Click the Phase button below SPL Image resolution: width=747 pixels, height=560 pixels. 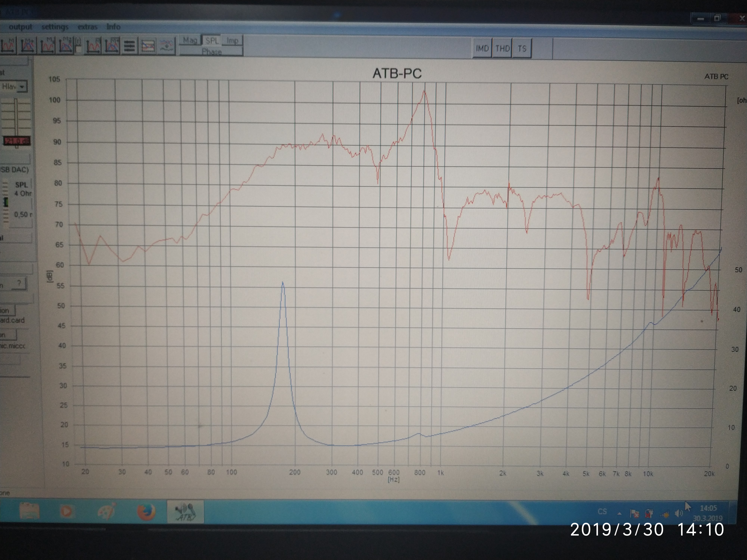point(211,51)
